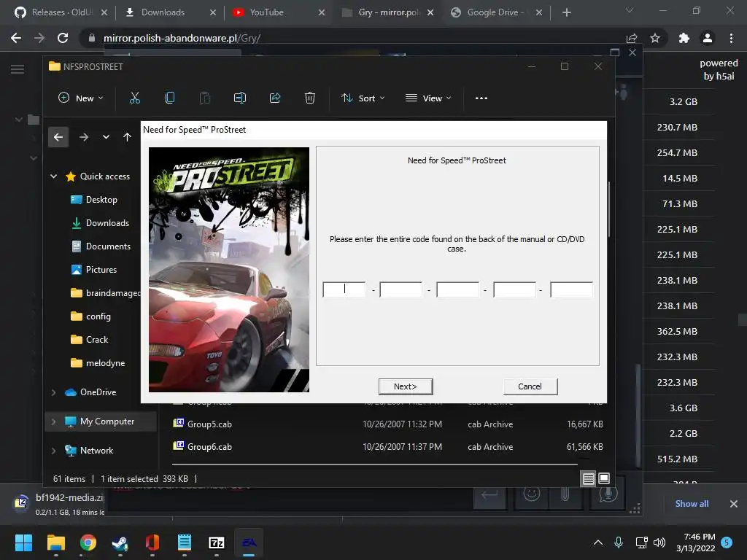747x560 pixels.
Task: Click the browser address bar URL
Action: (182, 38)
